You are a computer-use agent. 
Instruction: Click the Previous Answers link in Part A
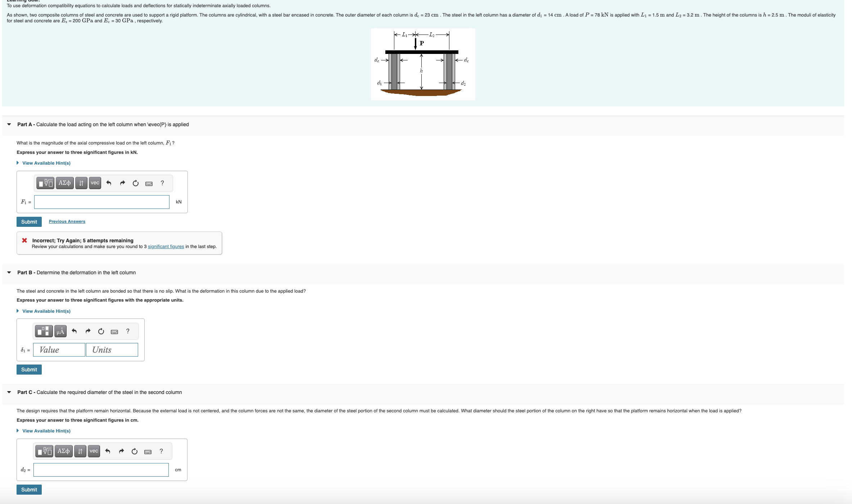pos(67,221)
